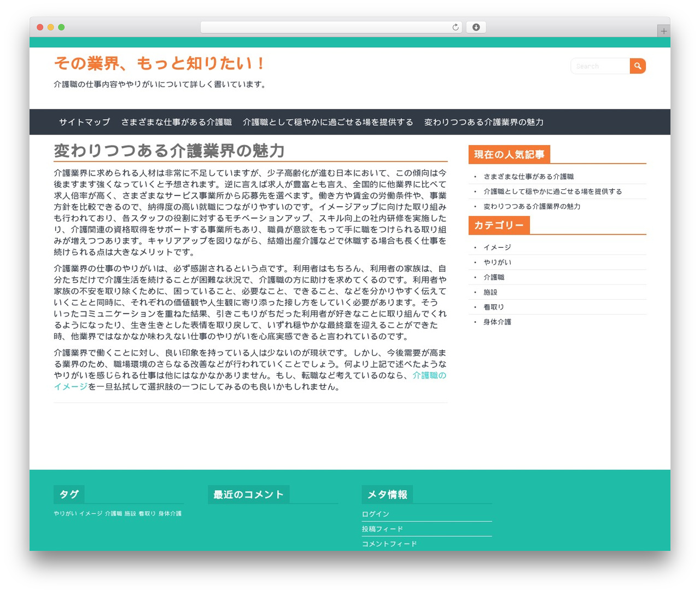The image size is (700, 593).
Task: Open 介護職として穏やかに過ごせる場を提供する in the nav bar
Action: (x=328, y=122)
